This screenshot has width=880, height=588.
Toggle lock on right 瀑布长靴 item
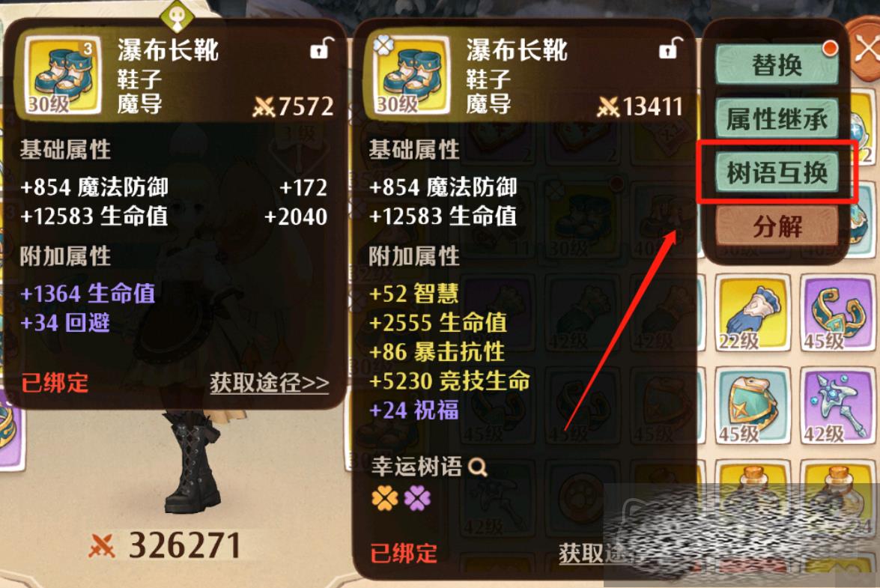click(x=670, y=48)
